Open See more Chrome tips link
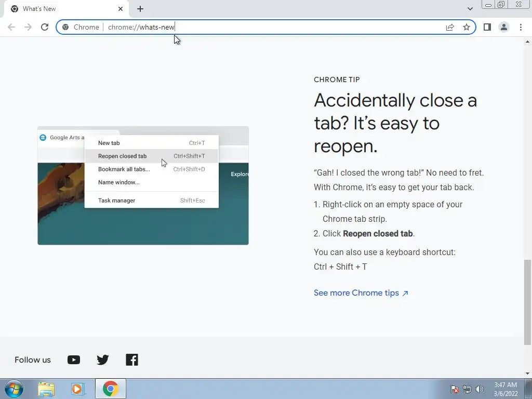The height and width of the screenshot is (399, 532). 361,293
